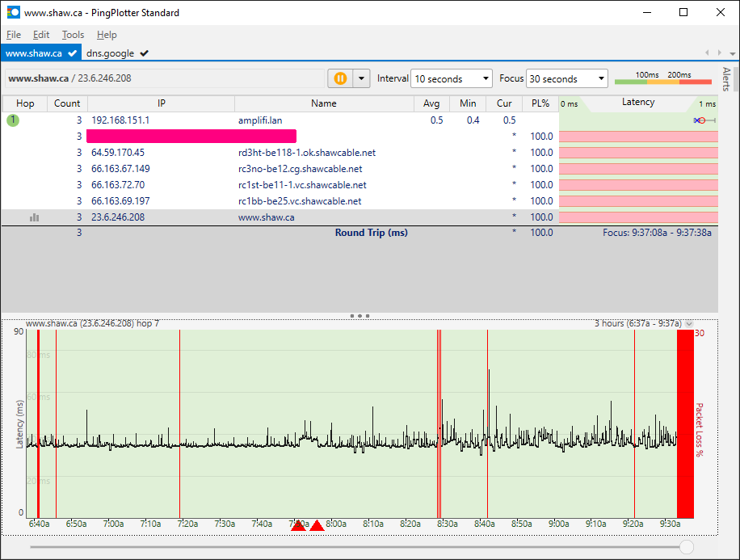Image resolution: width=740 pixels, height=560 pixels.
Task: Click the Avg column header
Action: point(431,103)
